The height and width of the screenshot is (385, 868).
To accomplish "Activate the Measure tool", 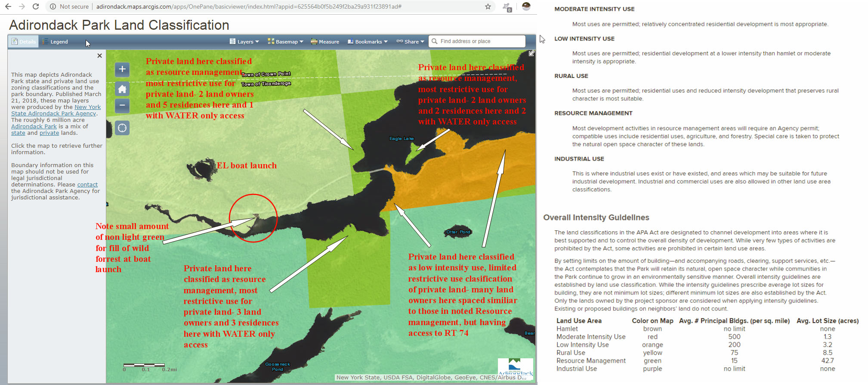I will coord(325,42).
